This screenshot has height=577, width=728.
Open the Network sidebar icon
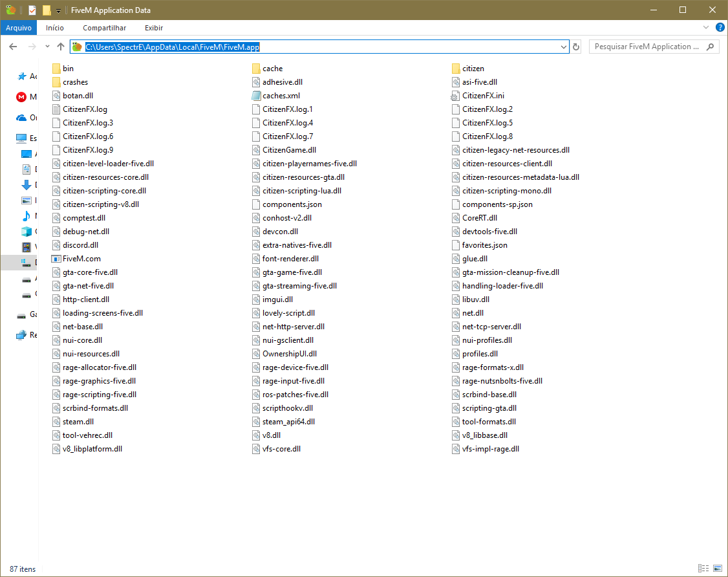(x=21, y=335)
